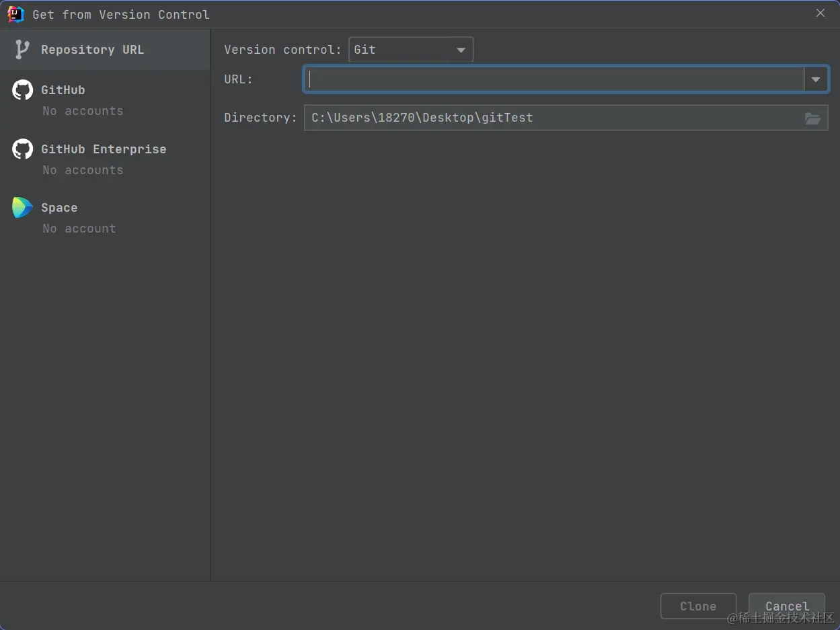Click the GitHub octocat icon

[x=22, y=90]
